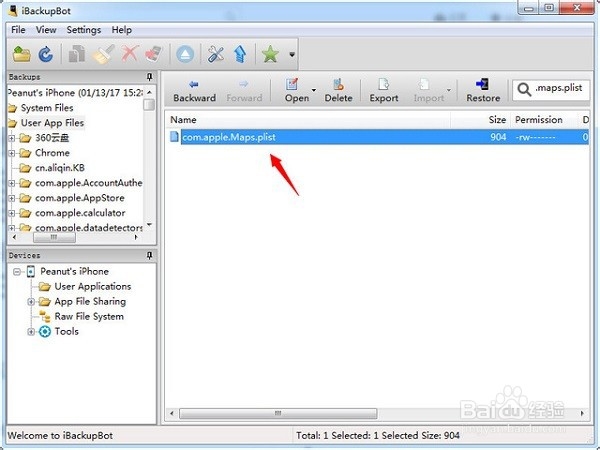Open the File menu
Viewport: 600px width, 450px height.
[18, 30]
